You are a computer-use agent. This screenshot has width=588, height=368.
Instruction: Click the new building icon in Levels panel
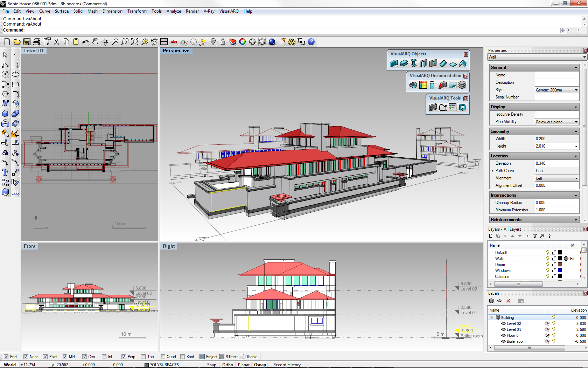(491, 301)
